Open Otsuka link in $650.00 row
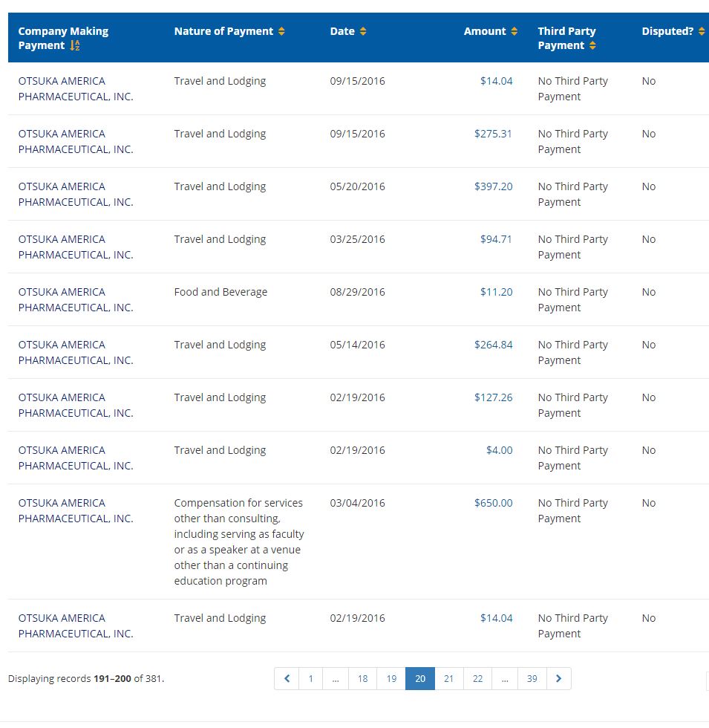Screen dimensions: 709x728 coord(76,511)
